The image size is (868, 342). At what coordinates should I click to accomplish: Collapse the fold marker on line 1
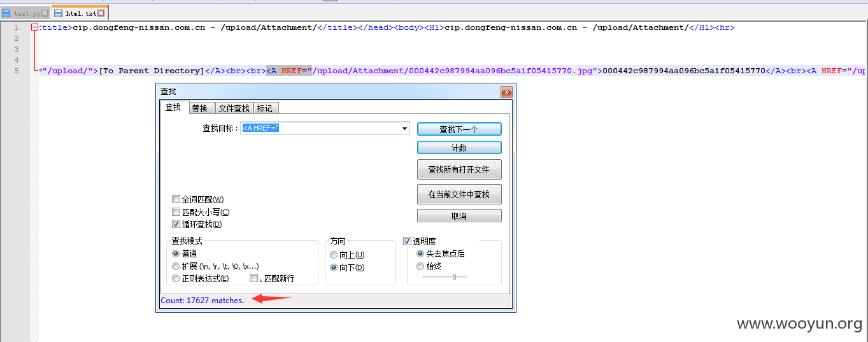coord(34,27)
